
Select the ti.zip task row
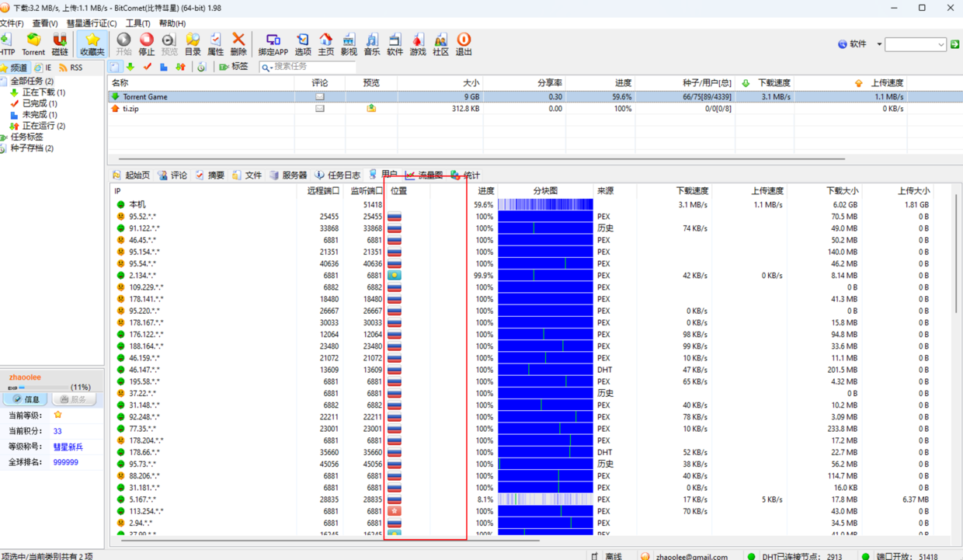535,109
